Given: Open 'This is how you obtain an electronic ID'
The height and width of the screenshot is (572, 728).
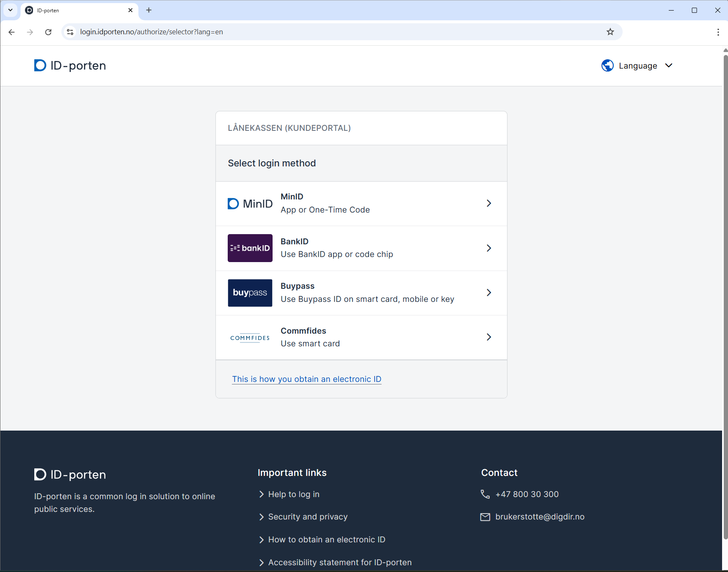Looking at the screenshot, I should coord(306,379).
